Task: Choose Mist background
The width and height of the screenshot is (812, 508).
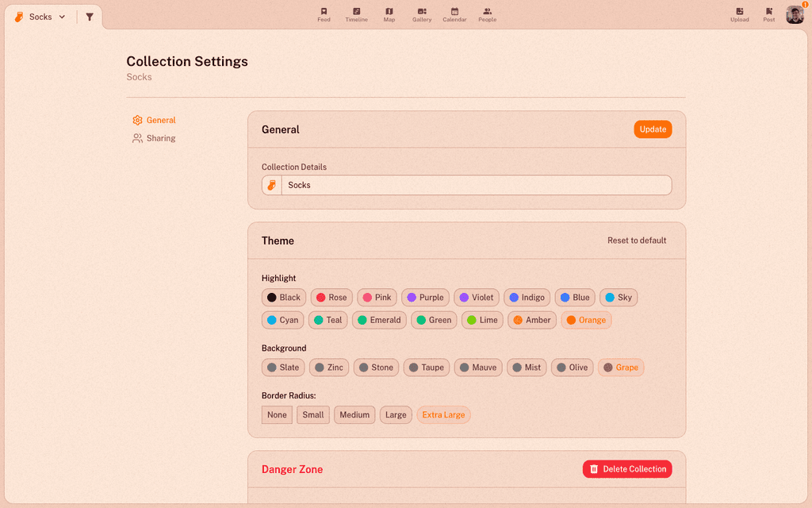Action: [x=527, y=368]
